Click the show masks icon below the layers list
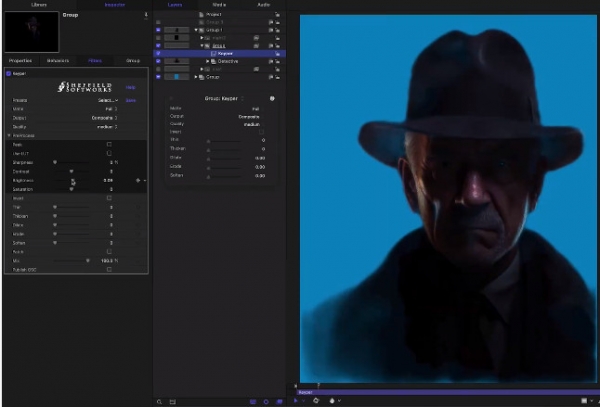This screenshot has width=600, height=407. click(253, 402)
